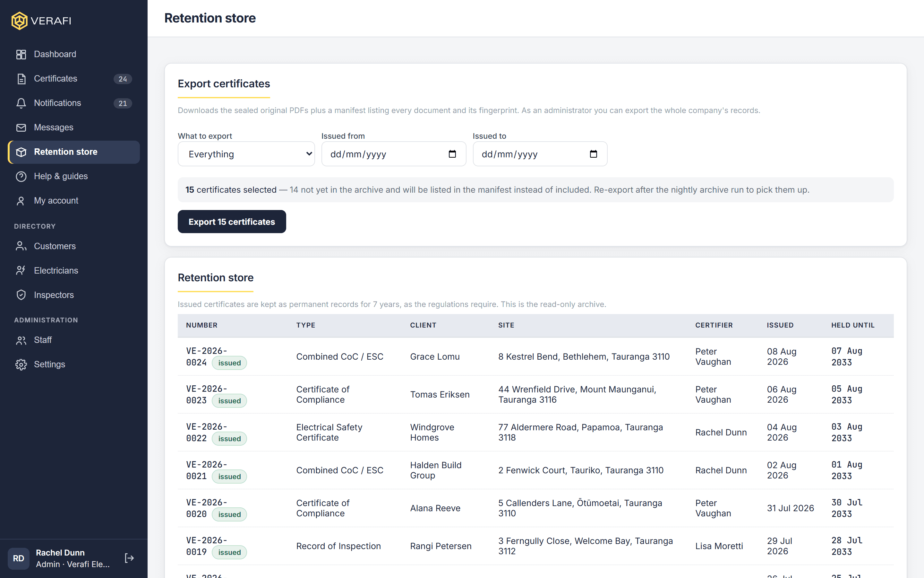The image size is (924, 578).
Task: Sign out using the logout arrow icon
Action: (x=129, y=558)
